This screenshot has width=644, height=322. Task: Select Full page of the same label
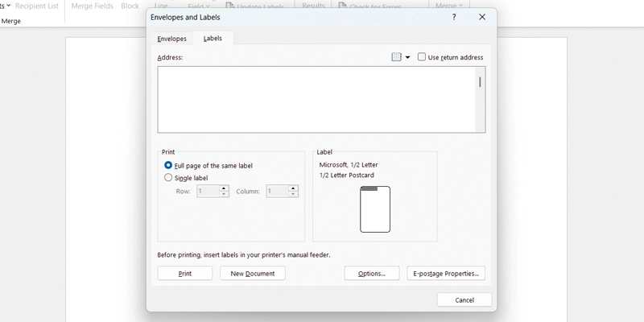coord(168,165)
